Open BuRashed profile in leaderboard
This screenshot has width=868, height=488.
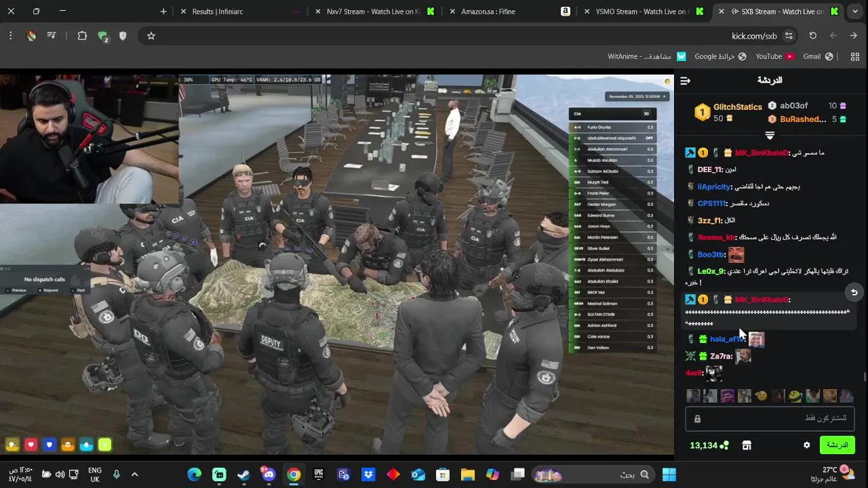point(803,119)
